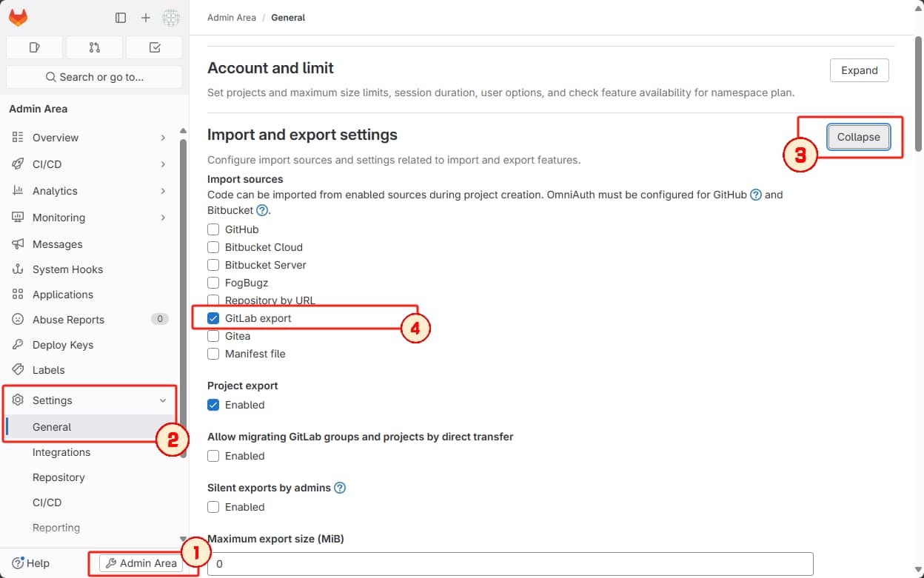
Task: Enable migrating groups by direct transfer
Action: pos(213,456)
